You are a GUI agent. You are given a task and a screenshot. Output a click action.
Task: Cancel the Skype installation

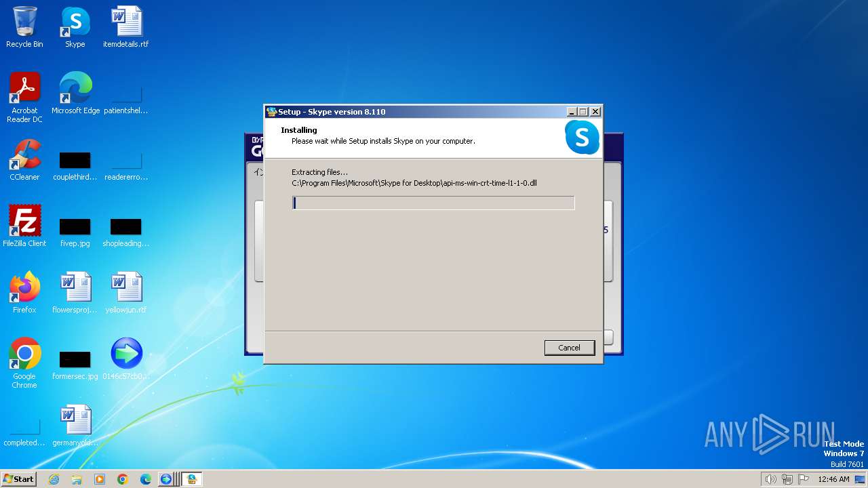tap(570, 348)
